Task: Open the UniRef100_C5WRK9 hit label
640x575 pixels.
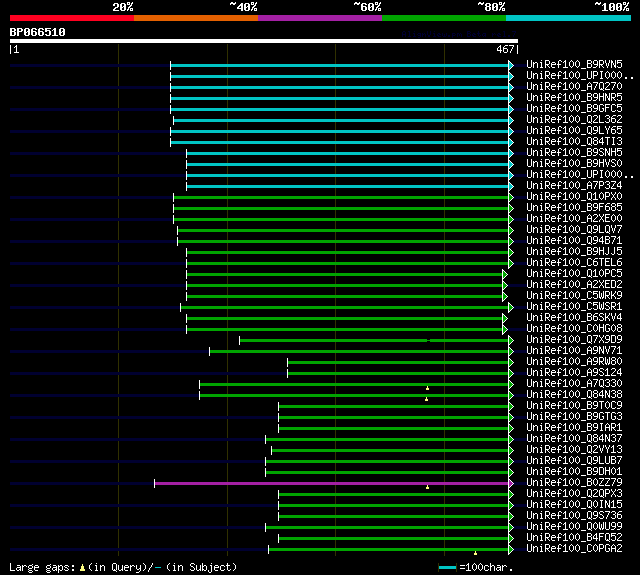Action: point(574,296)
